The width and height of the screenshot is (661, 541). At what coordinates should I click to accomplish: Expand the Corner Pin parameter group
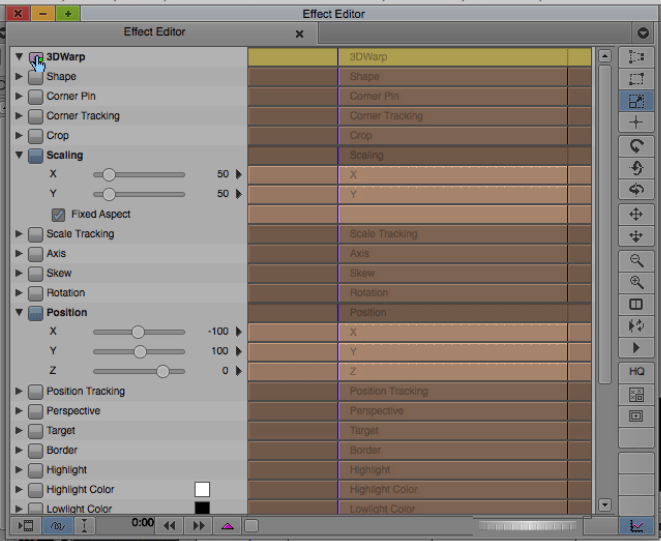click(19, 96)
